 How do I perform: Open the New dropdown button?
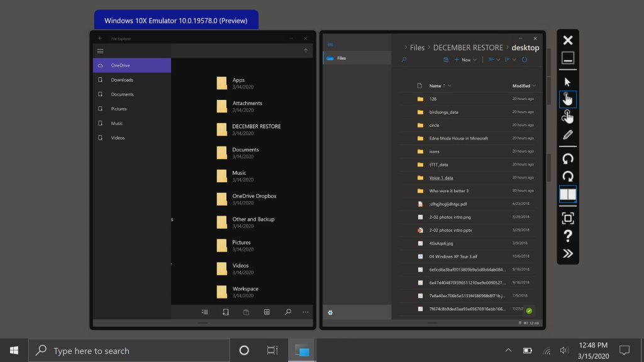click(x=466, y=60)
